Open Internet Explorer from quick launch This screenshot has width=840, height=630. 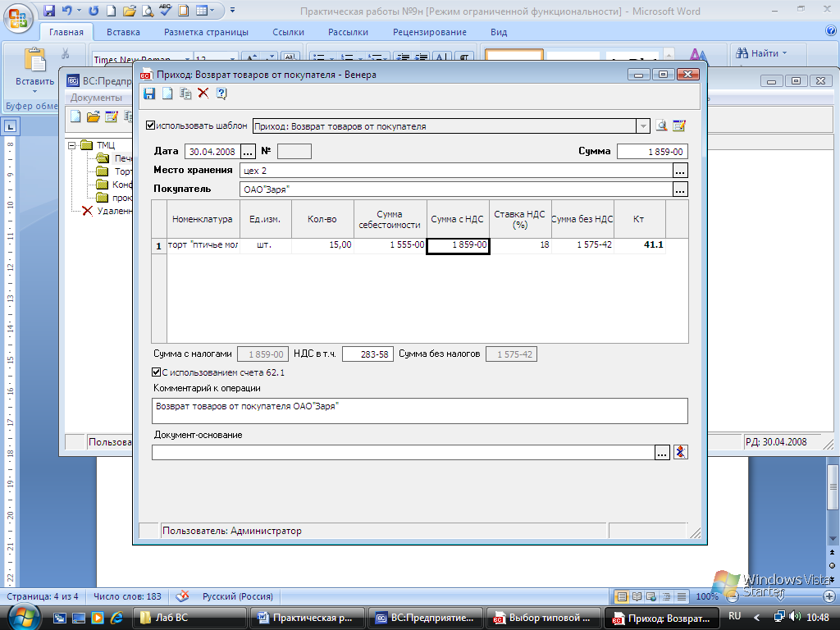116,618
